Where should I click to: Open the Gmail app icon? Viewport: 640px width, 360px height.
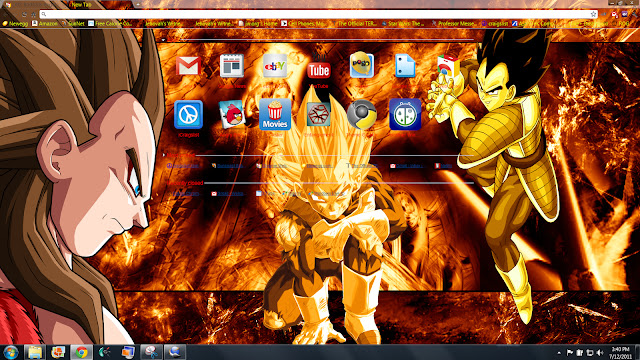point(188,66)
